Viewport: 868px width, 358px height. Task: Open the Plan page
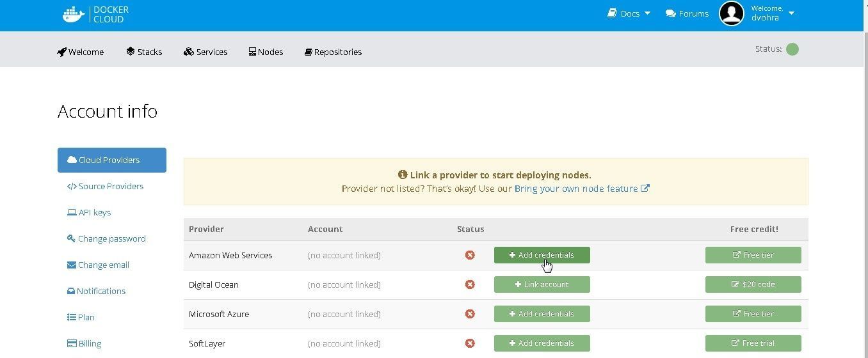coord(81,318)
